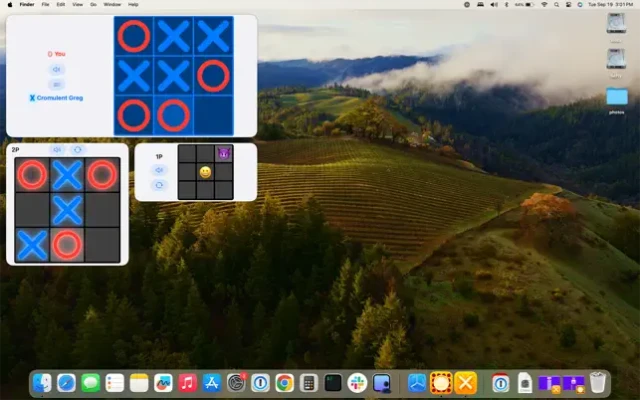Open the Music app in the Dock
This screenshot has width=640, height=400.
tap(187, 382)
